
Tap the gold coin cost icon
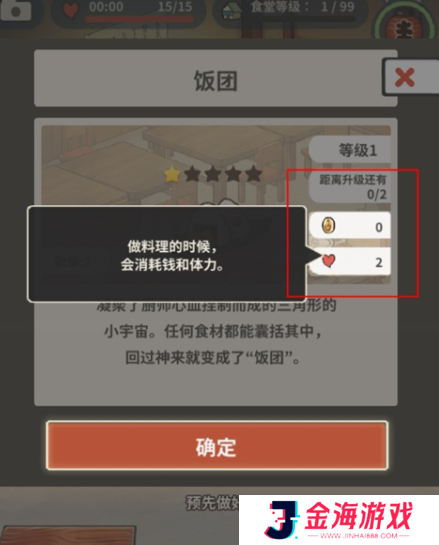point(328,225)
